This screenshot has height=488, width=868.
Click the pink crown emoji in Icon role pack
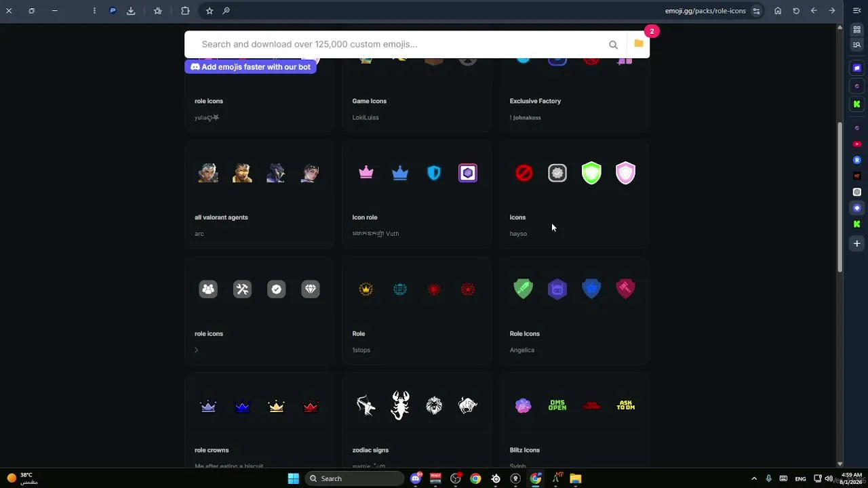pyautogui.click(x=366, y=173)
